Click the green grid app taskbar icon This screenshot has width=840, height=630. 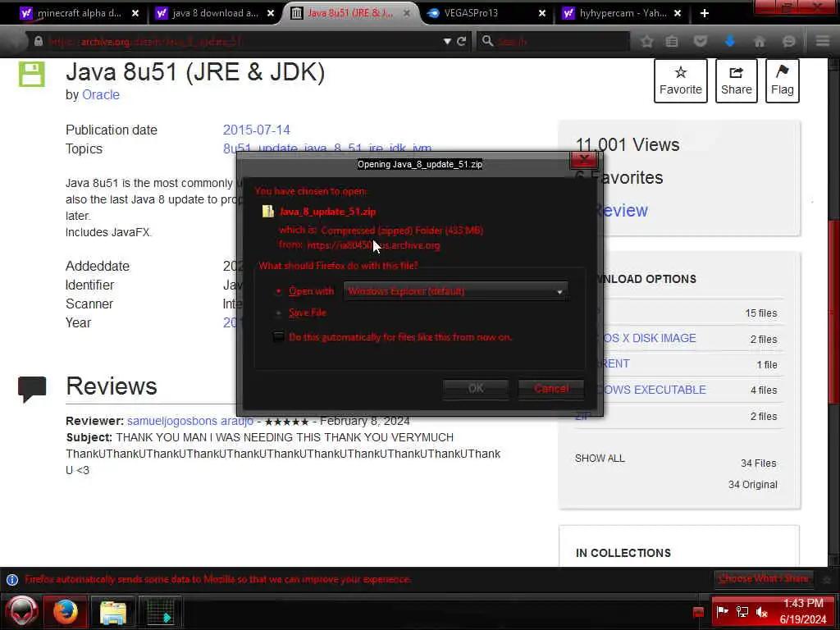[160, 612]
